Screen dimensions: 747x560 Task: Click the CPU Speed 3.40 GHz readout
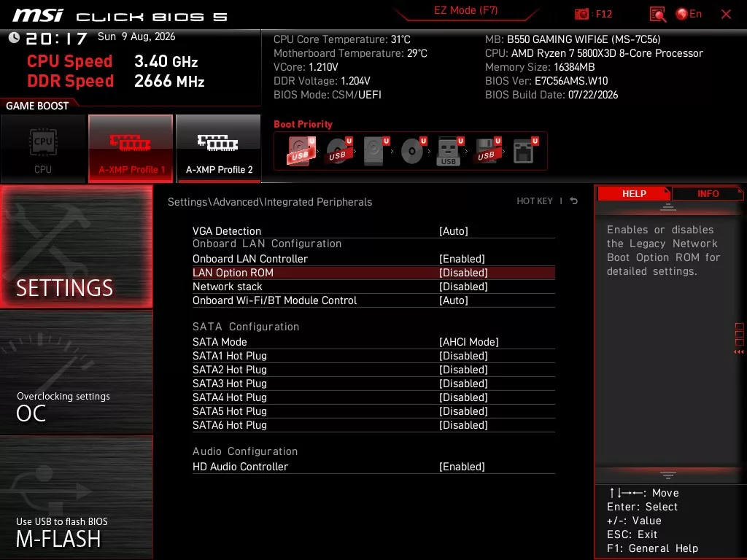point(112,61)
